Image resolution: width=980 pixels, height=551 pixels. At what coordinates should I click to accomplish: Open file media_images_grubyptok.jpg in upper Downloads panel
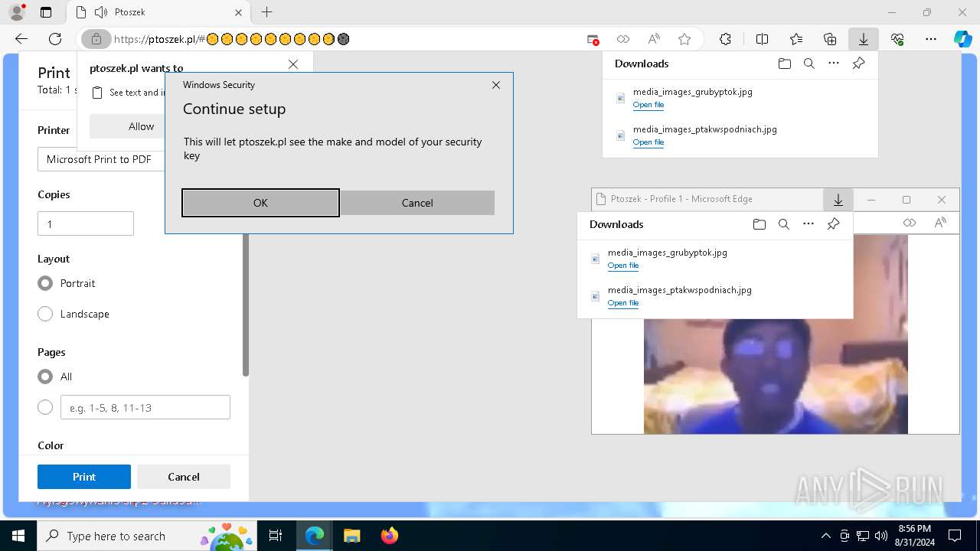tap(648, 105)
